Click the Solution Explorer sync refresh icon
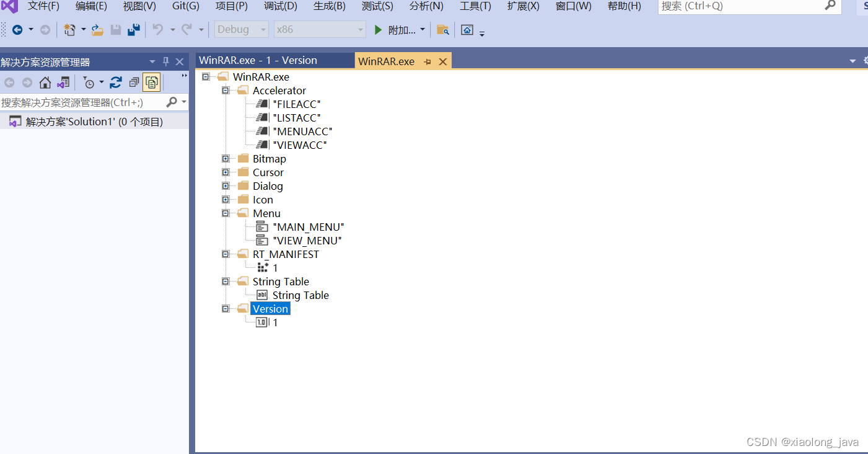 116,82
